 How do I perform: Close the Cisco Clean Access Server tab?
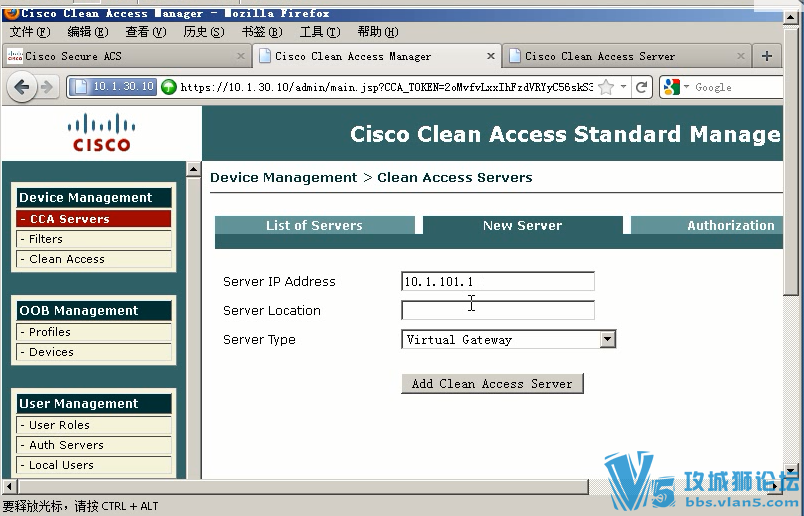point(740,56)
